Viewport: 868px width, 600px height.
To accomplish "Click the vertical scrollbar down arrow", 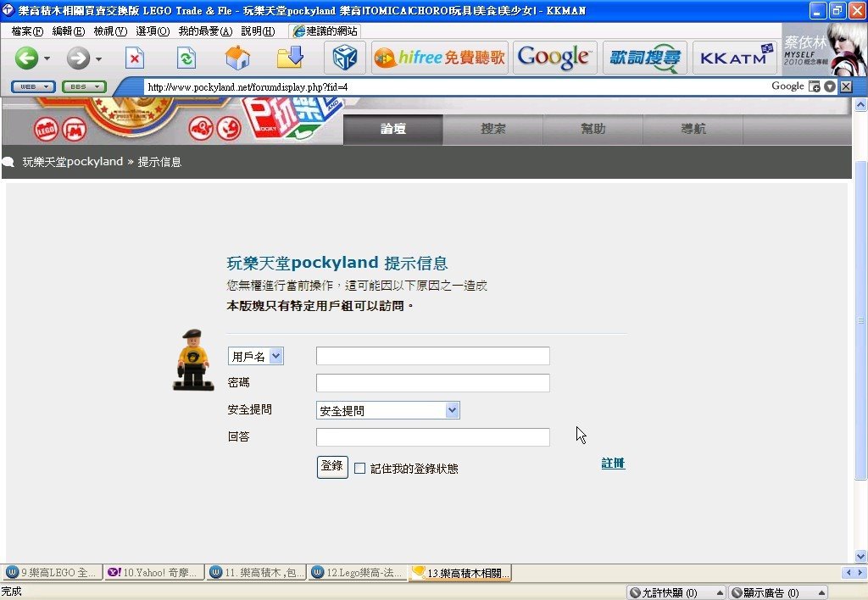I will tap(861, 556).
